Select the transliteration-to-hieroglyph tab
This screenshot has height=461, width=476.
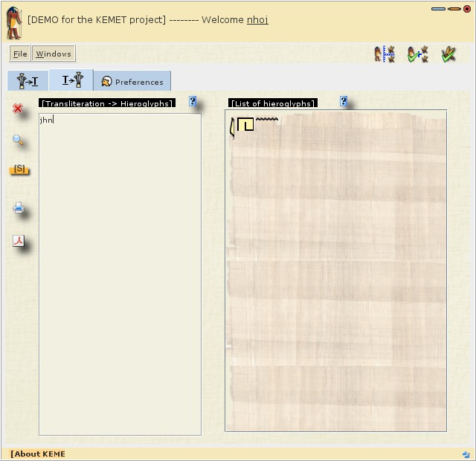[71, 81]
